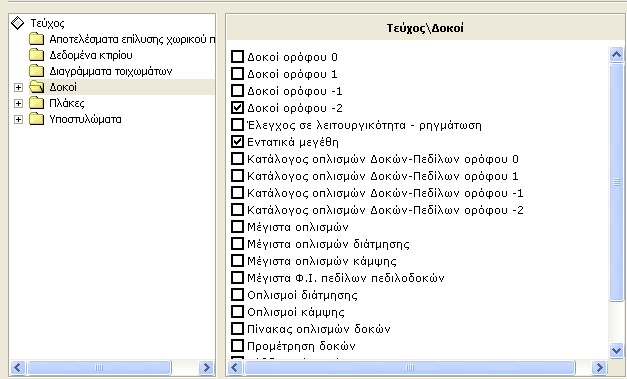Enable the Δοκοί ορόφου 0 checkbox

click(238, 57)
